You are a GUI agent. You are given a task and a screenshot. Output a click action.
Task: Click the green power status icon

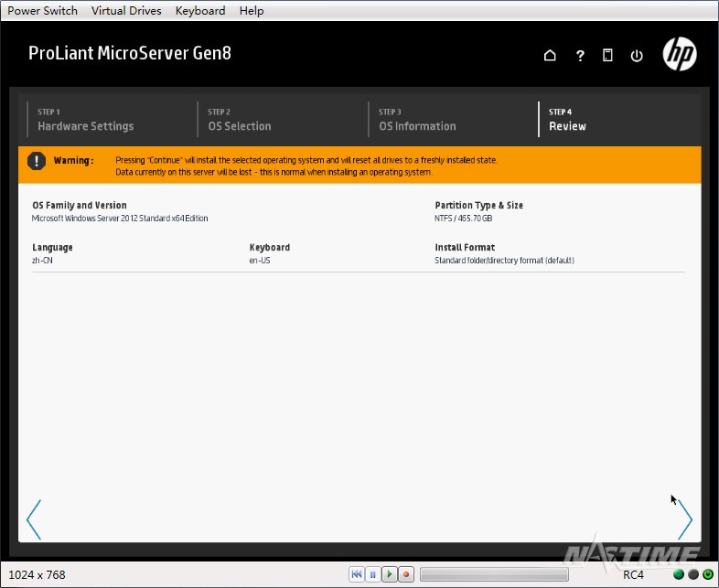708,574
